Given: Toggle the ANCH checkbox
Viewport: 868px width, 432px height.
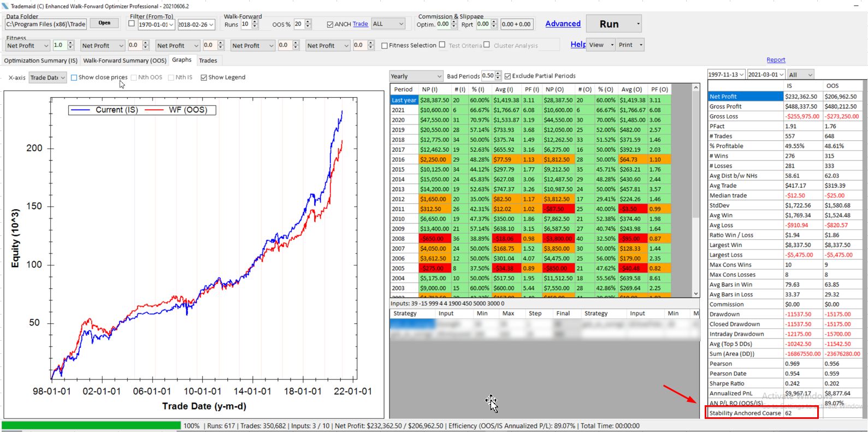Looking at the screenshot, I should (x=330, y=25).
